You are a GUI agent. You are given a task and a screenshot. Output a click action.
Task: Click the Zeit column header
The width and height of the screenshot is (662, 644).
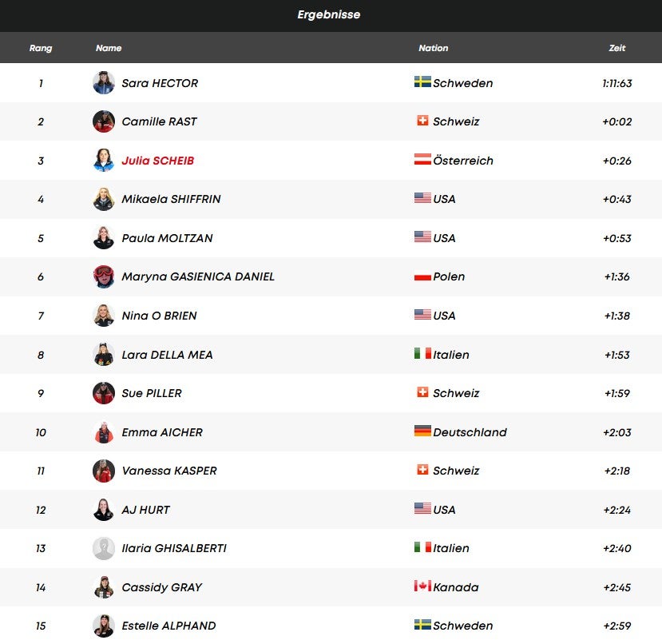tap(616, 48)
